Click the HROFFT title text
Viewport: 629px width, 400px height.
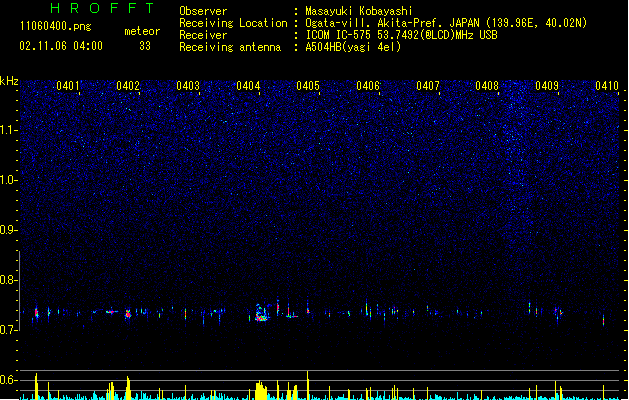pos(103,8)
